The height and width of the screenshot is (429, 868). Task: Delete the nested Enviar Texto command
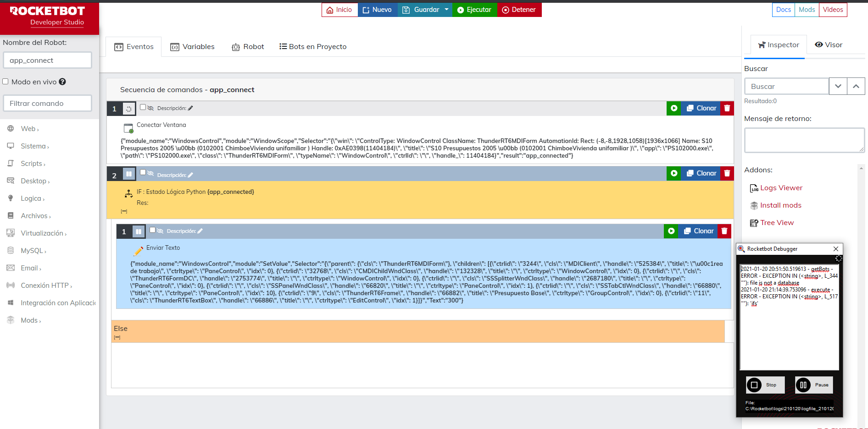tap(724, 231)
